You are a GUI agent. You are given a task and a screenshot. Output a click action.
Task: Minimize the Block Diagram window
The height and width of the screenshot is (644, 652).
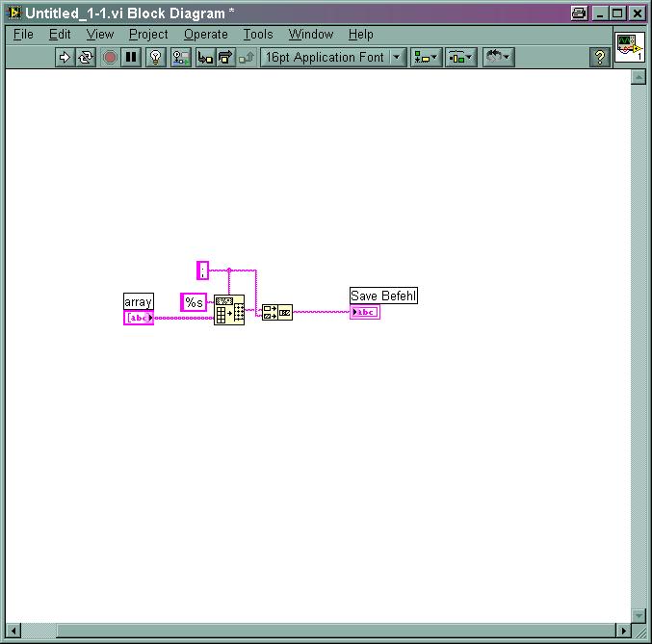(x=600, y=13)
